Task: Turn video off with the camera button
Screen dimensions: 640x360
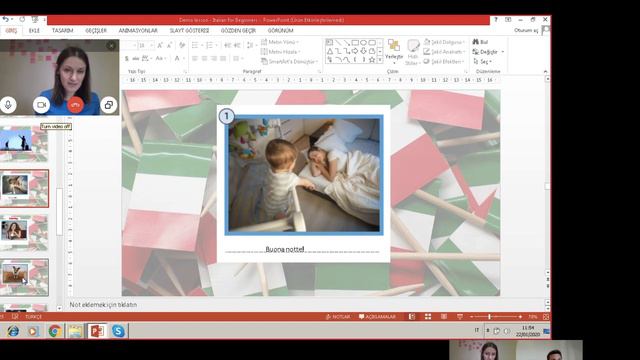Action: coord(41,105)
